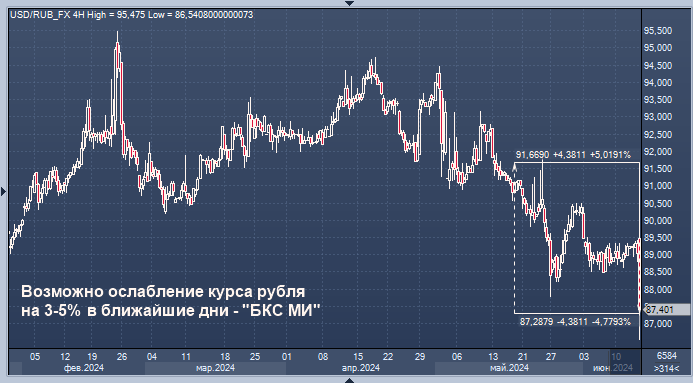This screenshot has height=383, width=693.
Task: Click the мар.2024 month on time axis
Action: (215, 368)
